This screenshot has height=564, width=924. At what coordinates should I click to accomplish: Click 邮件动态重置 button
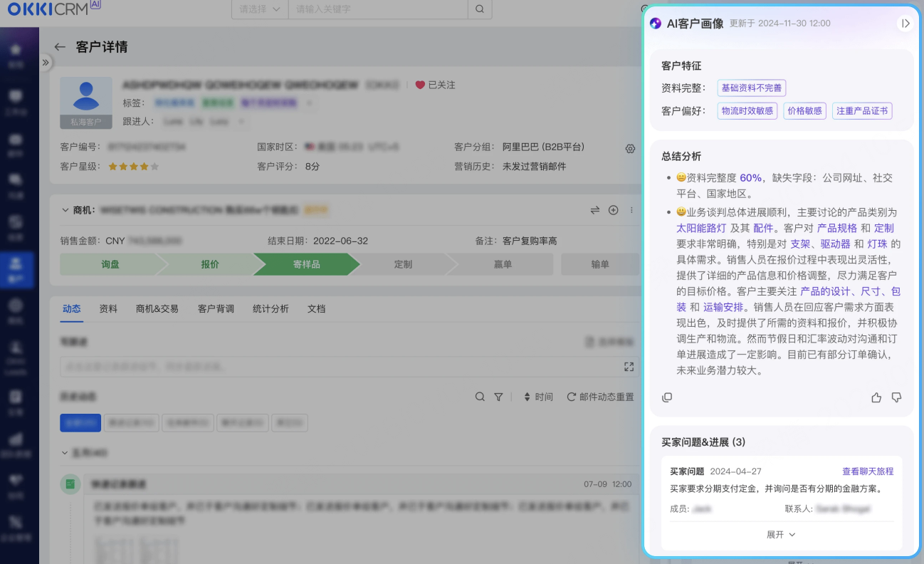tap(599, 397)
